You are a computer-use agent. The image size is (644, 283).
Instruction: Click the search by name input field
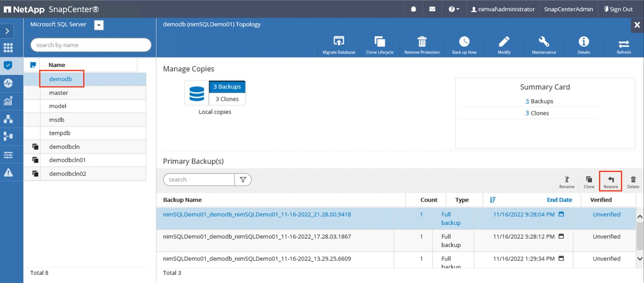pyautogui.click(x=91, y=45)
